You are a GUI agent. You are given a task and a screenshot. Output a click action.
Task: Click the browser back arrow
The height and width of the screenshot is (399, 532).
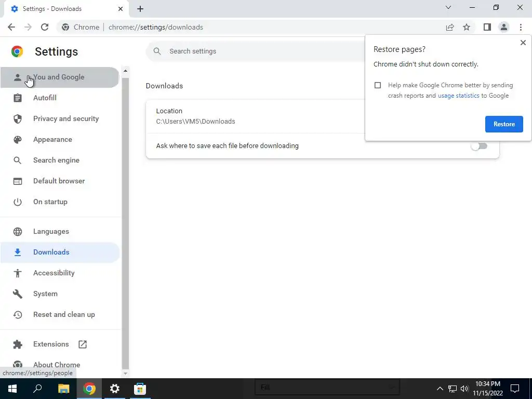pyautogui.click(x=11, y=27)
